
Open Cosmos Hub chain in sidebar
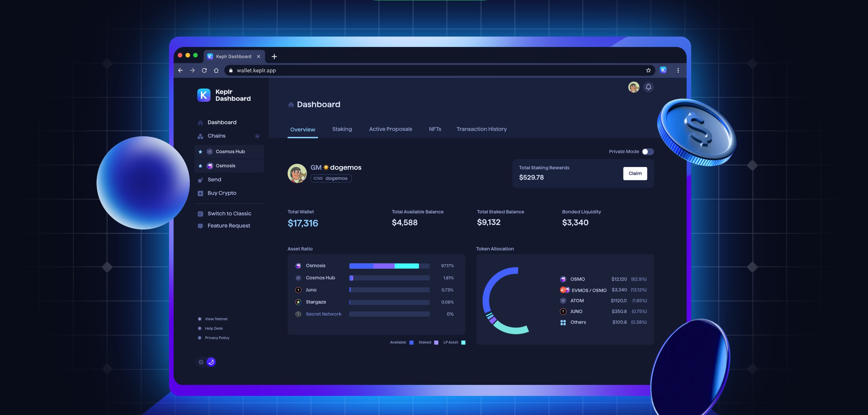(x=229, y=152)
